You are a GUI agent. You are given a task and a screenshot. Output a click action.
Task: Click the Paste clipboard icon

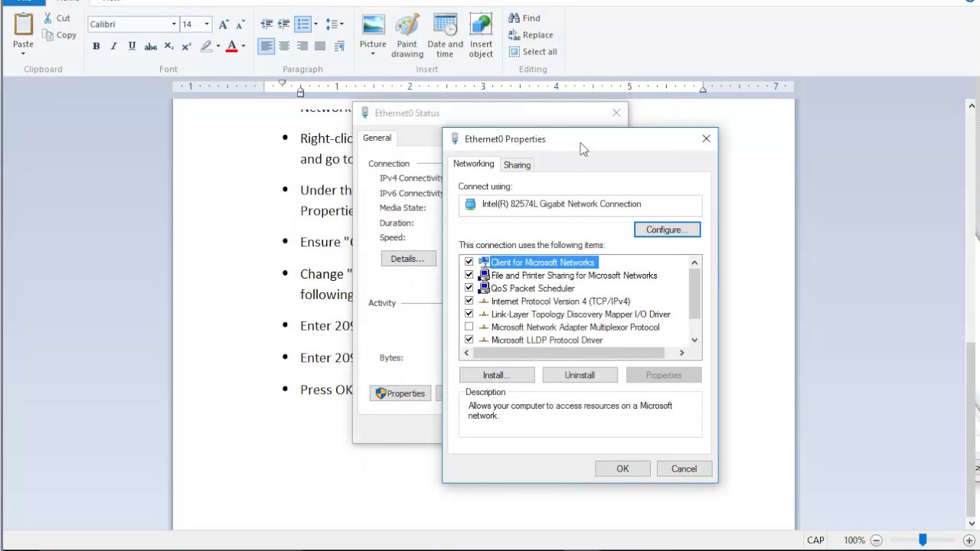pos(23,24)
